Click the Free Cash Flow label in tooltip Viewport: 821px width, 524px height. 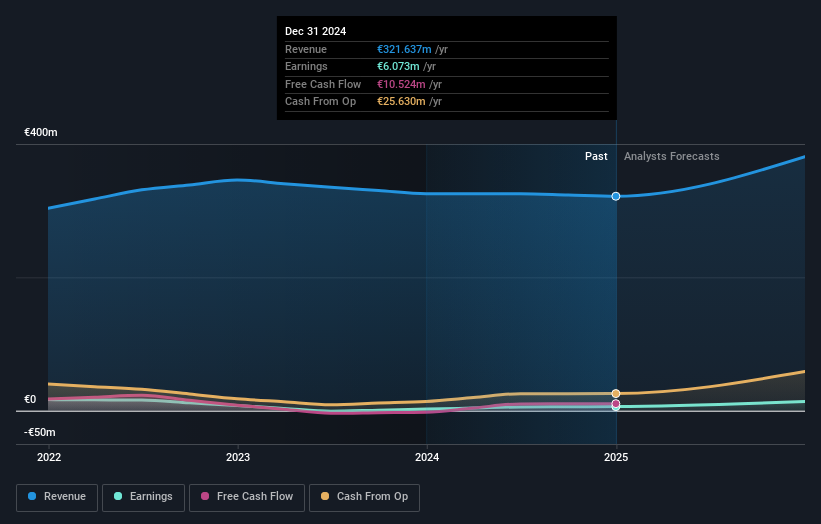coord(323,84)
